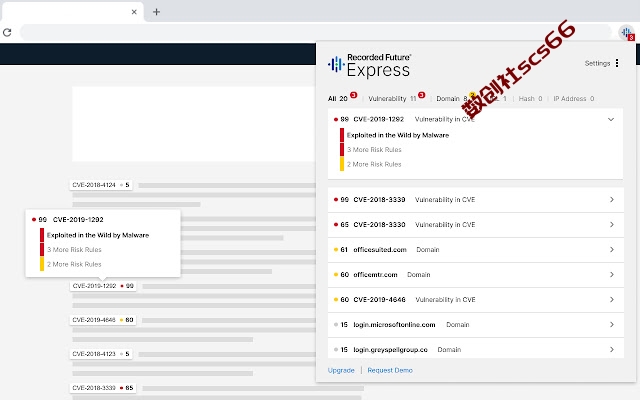Expand the login.microsoftonline.com row
The height and width of the screenshot is (400, 640).
476,324
